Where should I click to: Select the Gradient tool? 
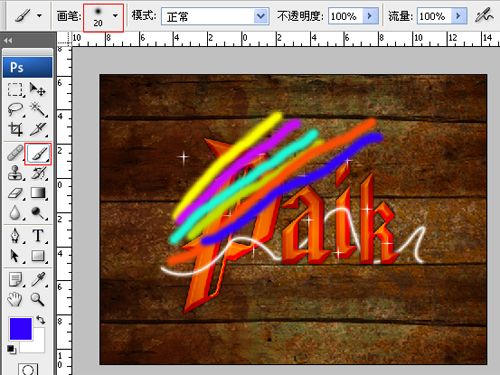tap(37, 193)
